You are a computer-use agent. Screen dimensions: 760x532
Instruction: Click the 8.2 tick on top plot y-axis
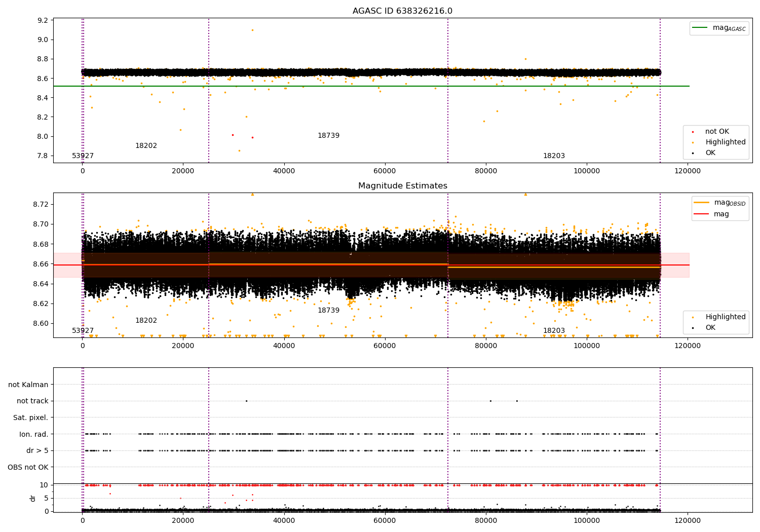[x=43, y=117]
